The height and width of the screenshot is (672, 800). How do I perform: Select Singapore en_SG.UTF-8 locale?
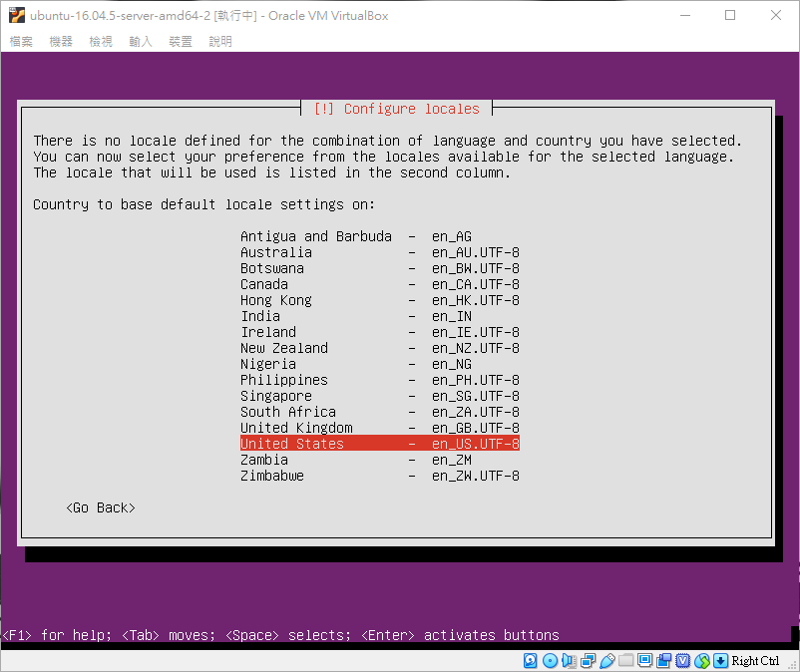coord(380,396)
